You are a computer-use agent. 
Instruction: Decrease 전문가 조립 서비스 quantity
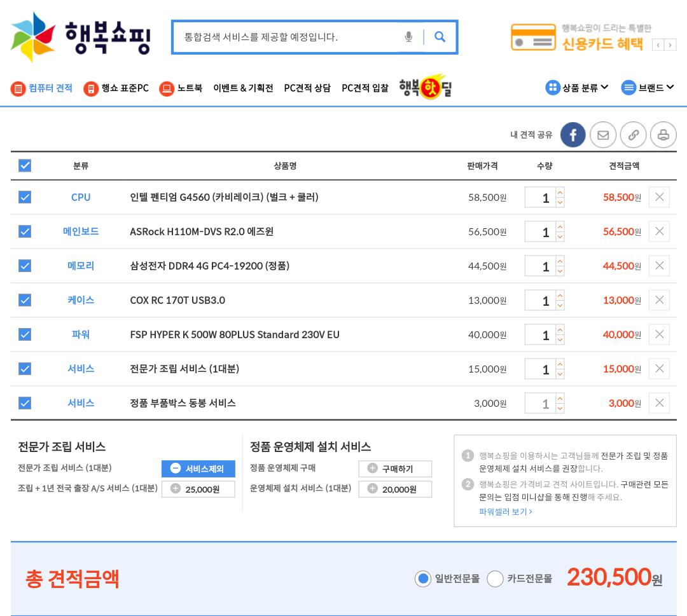click(560, 374)
